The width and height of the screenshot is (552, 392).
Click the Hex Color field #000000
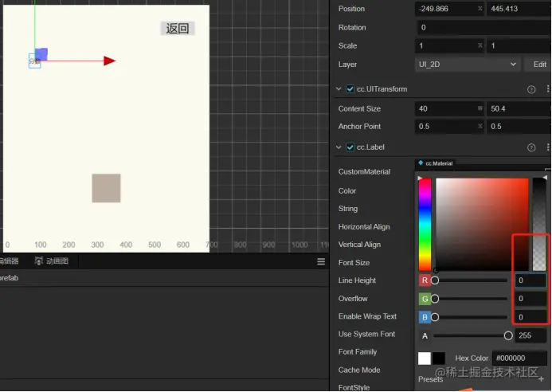coord(519,359)
